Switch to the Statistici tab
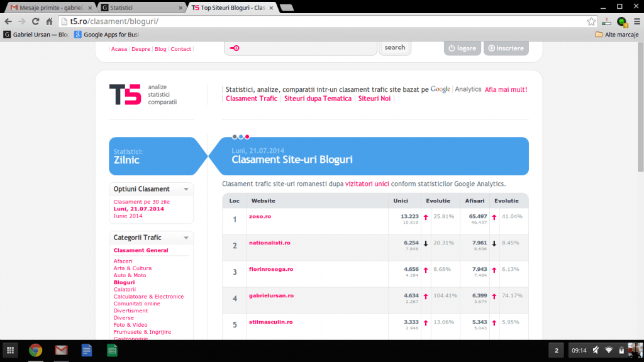644x362 pixels. [x=142, y=8]
